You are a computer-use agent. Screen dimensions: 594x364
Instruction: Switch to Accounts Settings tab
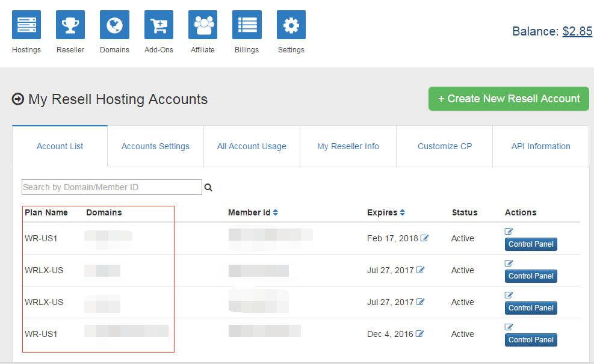[155, 146]
